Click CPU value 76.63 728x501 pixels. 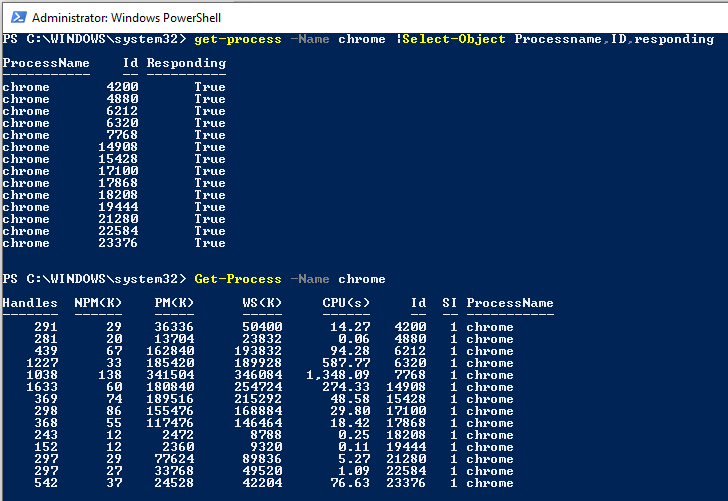point(350,483)
